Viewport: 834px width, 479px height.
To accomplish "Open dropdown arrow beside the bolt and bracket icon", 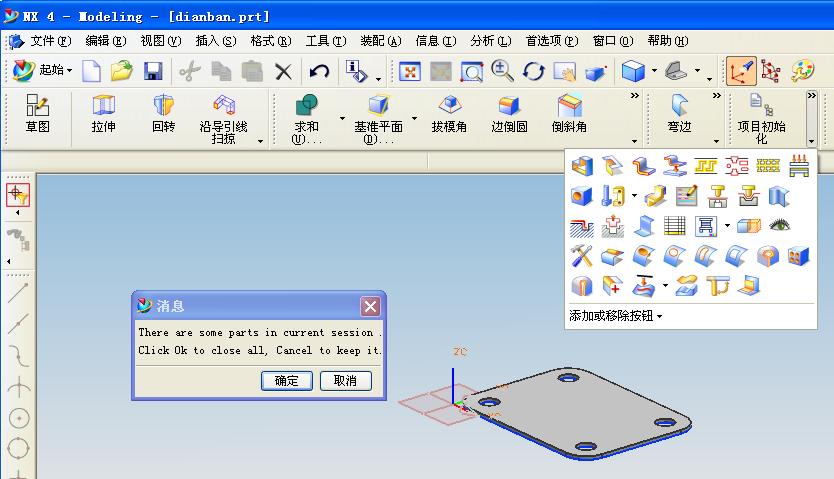I will 634,196.
